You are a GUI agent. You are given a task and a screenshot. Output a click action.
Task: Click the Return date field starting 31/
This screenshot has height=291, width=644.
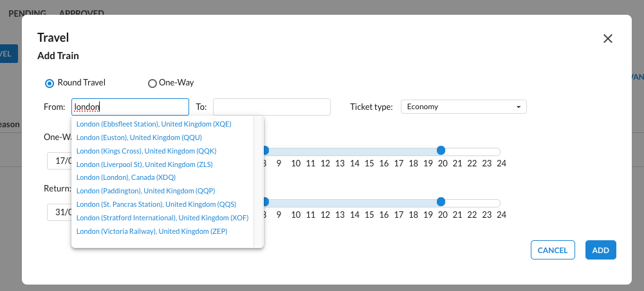click(60, 212)
